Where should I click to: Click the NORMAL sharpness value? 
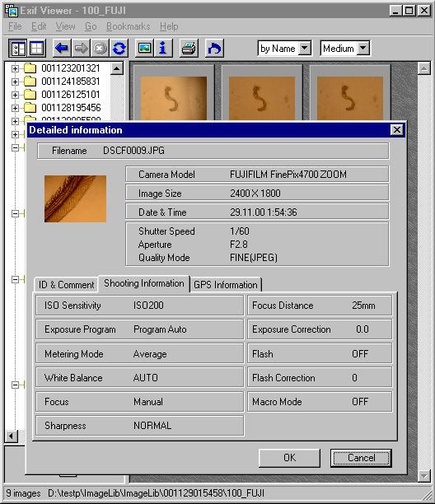(x=152, y=426)
